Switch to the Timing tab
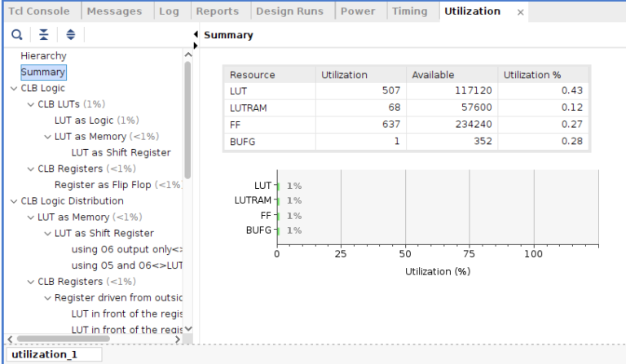626x364 pixels. click(x=409, y=11)
